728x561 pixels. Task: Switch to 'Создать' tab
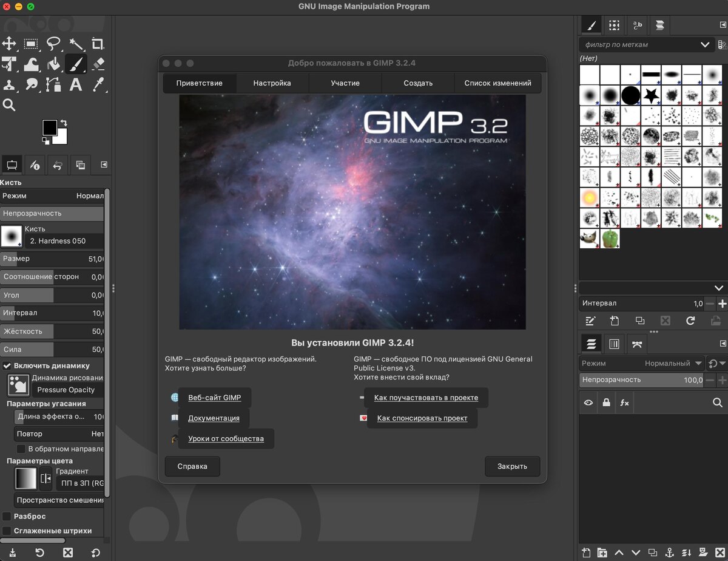coord(418,83)
